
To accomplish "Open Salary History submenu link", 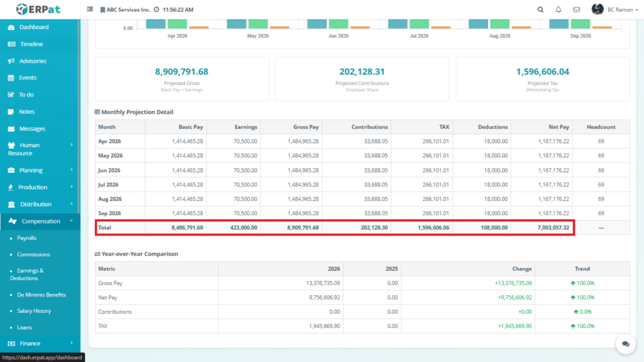I will click(x=34, y=311).
